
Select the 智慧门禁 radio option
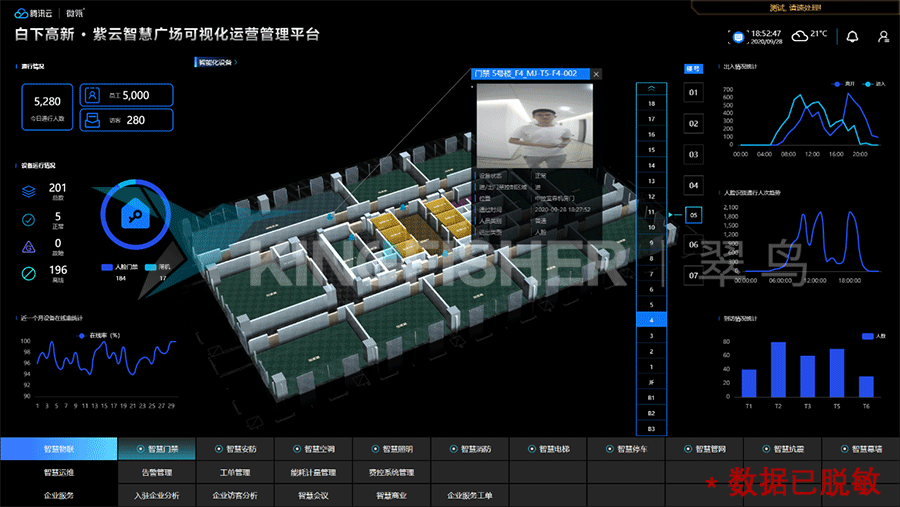coord(140,449)
